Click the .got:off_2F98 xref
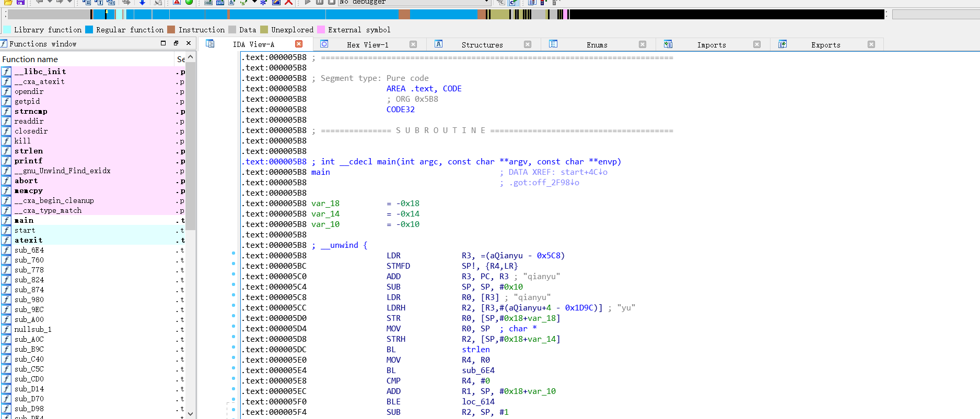980x419 pixels. (x=544, y=183)
